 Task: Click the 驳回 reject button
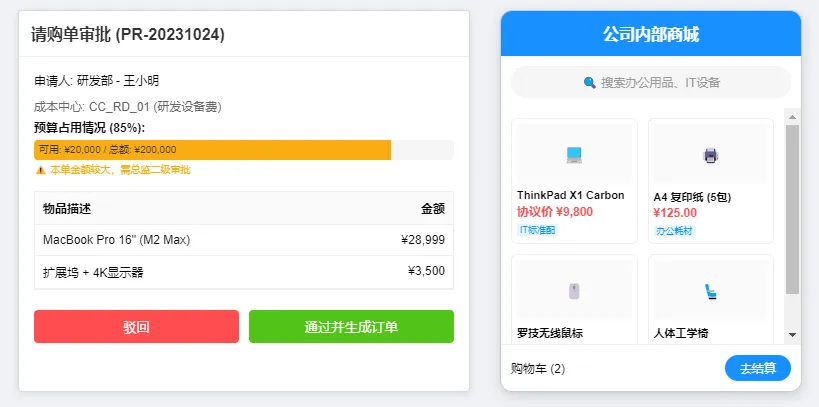[x=136, y=327]
